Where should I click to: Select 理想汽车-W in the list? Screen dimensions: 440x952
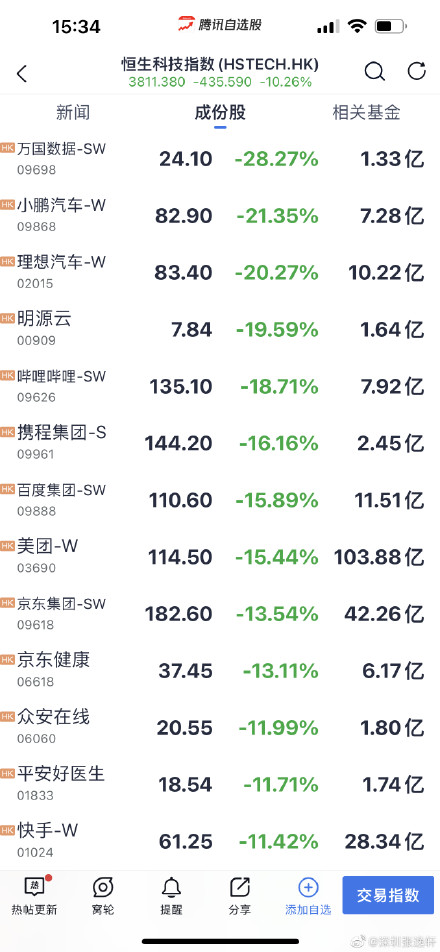[x=220, y=273]
